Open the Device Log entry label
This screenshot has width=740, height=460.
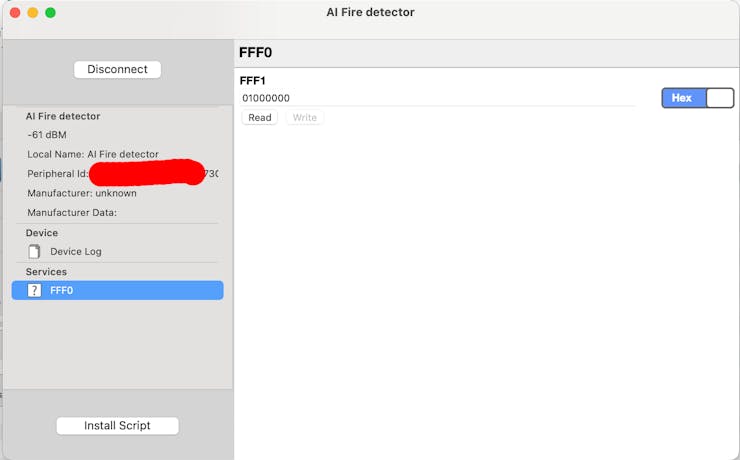point(76,252)
